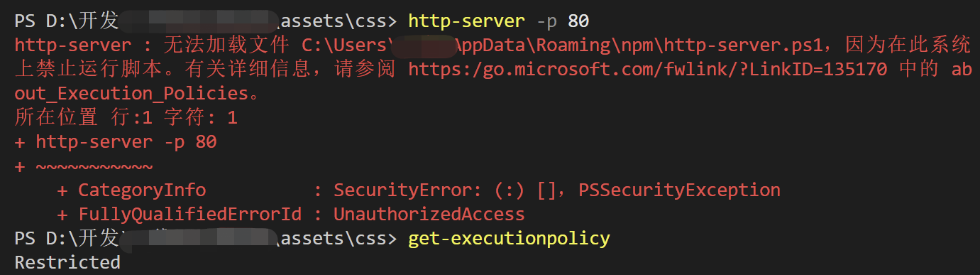
Task: Click the PSSecurityException text
Action: coord(679,190)
